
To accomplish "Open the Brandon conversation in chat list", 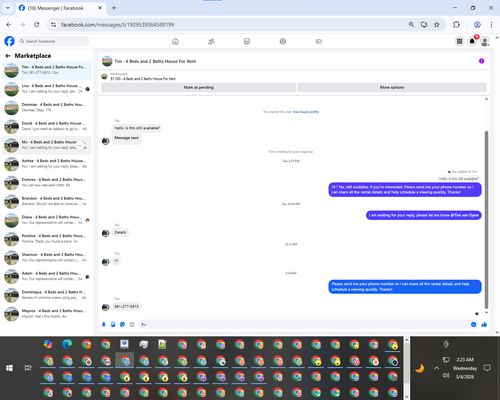I will tap(47, 201).
